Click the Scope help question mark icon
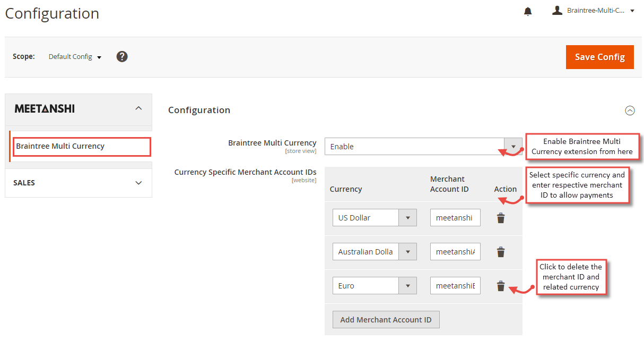 click(x=122, y=56)
